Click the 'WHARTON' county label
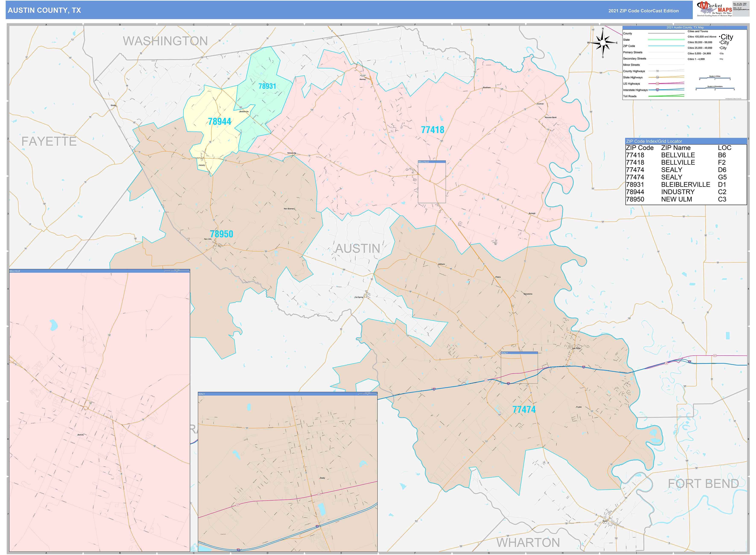 click(x=528, y=543)
